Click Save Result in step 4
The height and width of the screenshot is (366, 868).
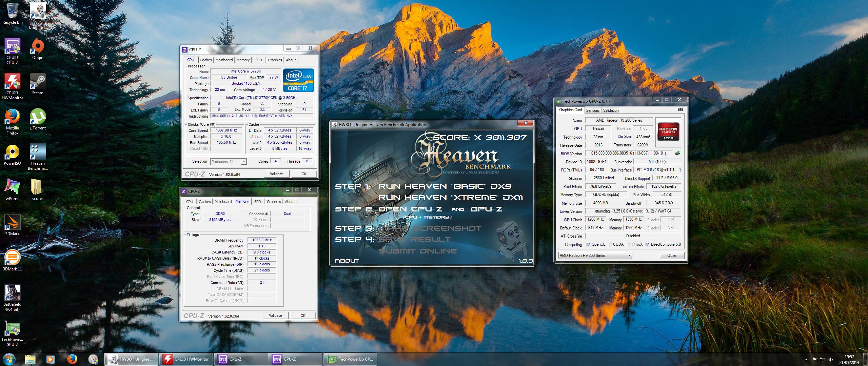[x=414, y=240]
